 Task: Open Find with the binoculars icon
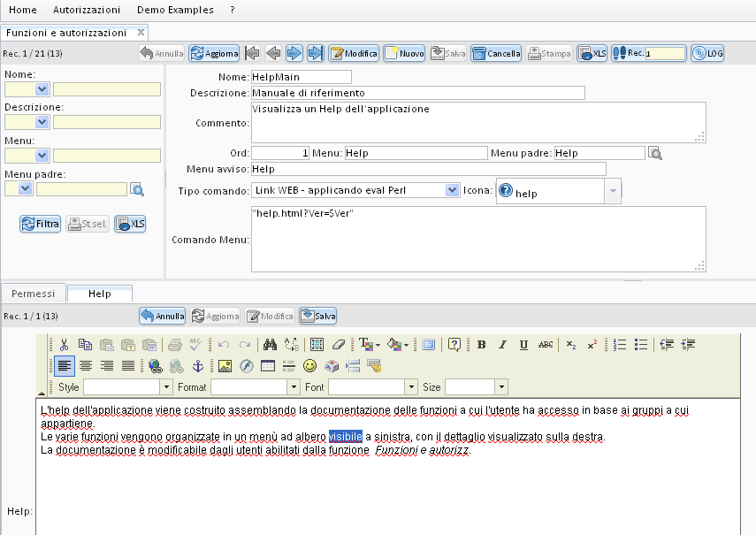(x=270, y=345)
